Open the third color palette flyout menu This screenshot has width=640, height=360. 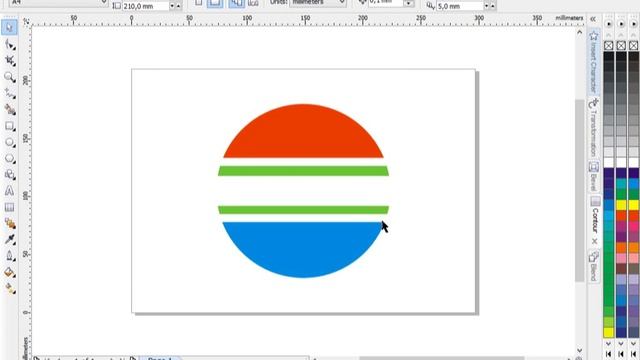click(x=634, y=24)
